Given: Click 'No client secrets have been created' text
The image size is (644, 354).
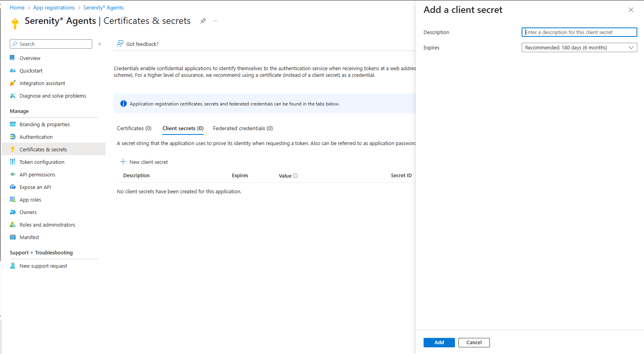Looking at the screenshot, I should point(179,191).
